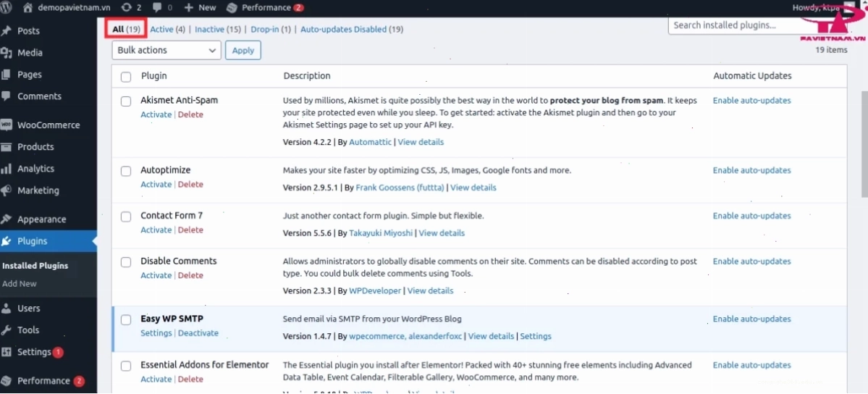Open the Performance cube icon in admin bar

[232, 8]
